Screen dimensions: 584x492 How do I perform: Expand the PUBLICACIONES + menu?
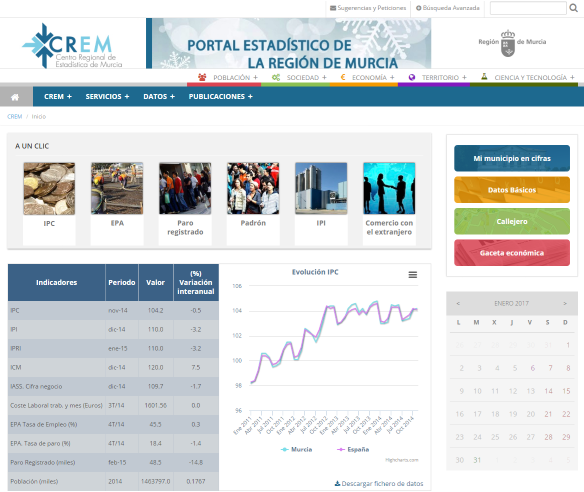pyautogui.click(x=220, y=96)
